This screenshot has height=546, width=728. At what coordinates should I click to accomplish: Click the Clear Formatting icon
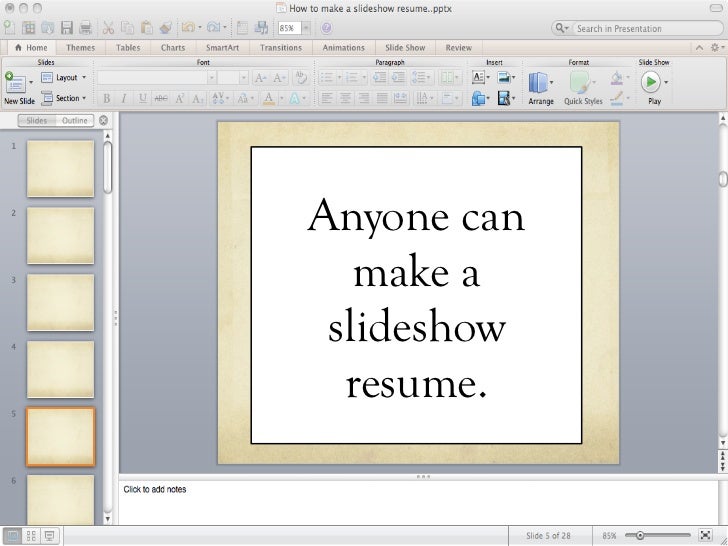coord(301,77)
